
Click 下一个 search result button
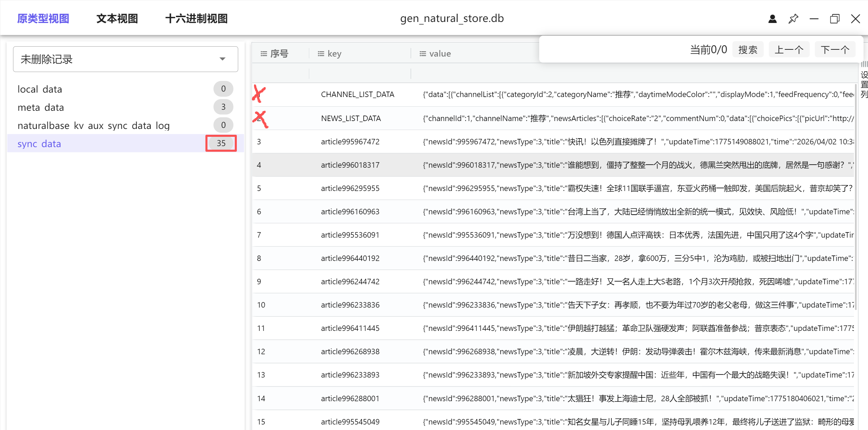pos(835,50)
